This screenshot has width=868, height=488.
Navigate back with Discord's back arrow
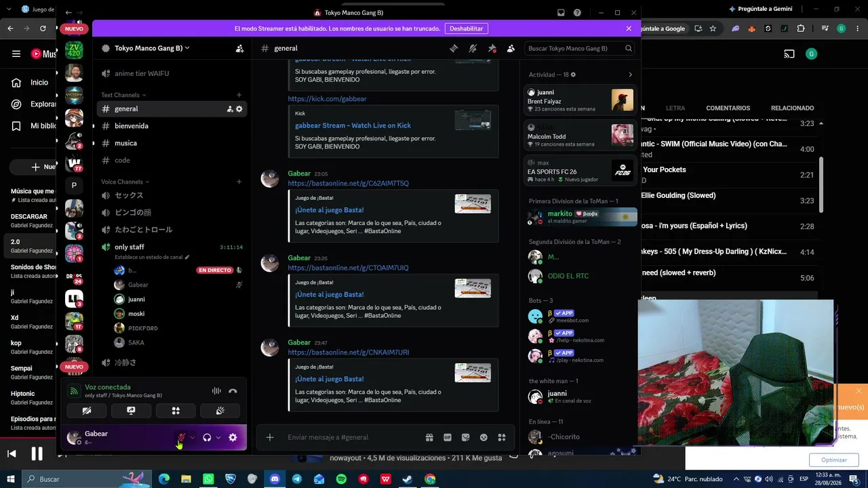[68, 13]
